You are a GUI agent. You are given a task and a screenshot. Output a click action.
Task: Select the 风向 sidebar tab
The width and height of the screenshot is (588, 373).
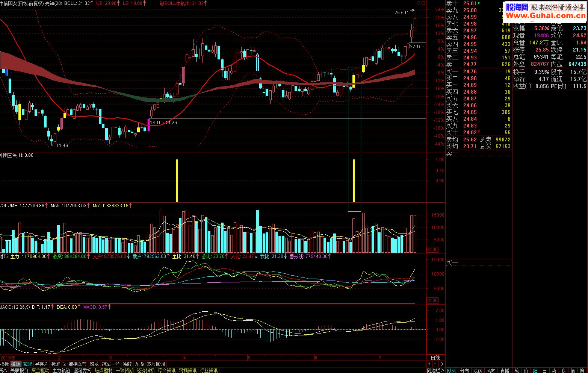pos(491,370)
